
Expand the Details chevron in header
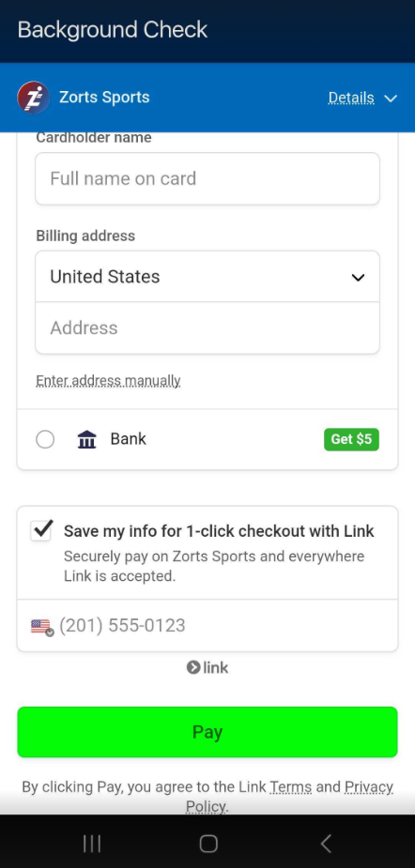pos(391,99)
